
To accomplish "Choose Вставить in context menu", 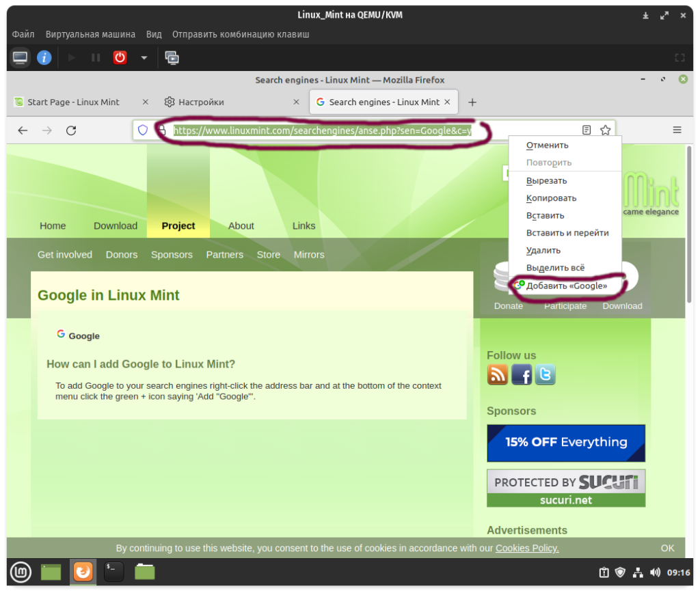I will click(x=565, y=215).
